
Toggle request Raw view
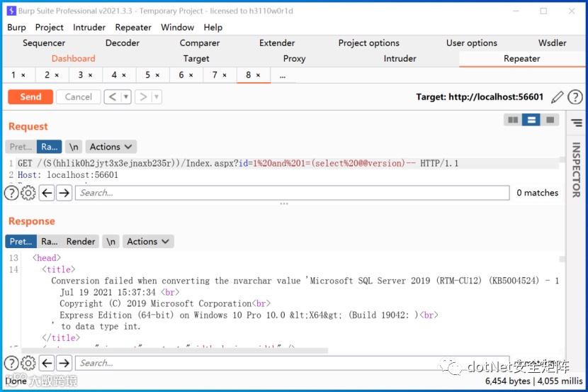coord(49,147)
